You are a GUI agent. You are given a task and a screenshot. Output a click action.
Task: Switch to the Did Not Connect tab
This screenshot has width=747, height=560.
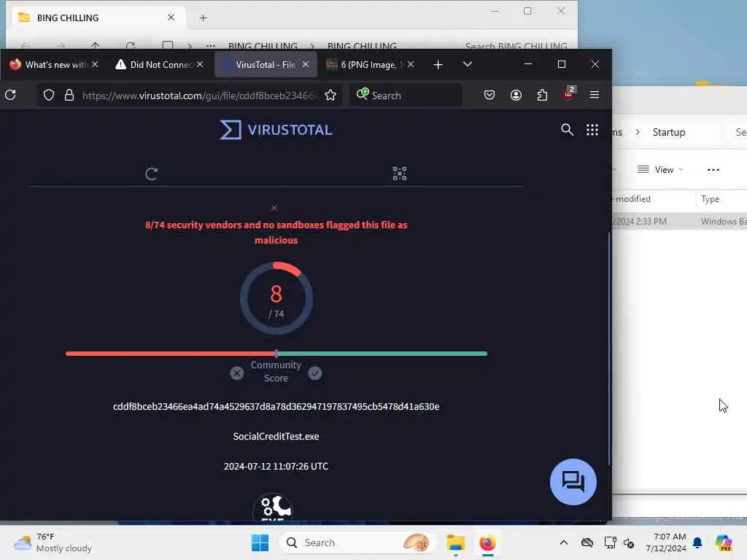click(155, 64)
